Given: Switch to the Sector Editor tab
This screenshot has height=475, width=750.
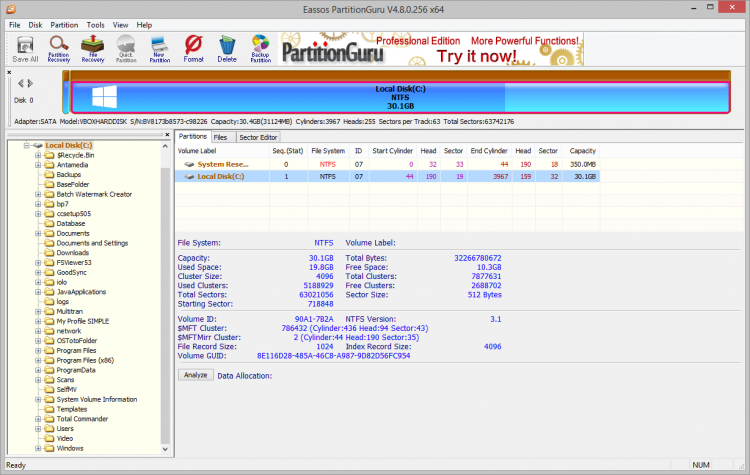Looking at the screenshot, I should 258,137.
